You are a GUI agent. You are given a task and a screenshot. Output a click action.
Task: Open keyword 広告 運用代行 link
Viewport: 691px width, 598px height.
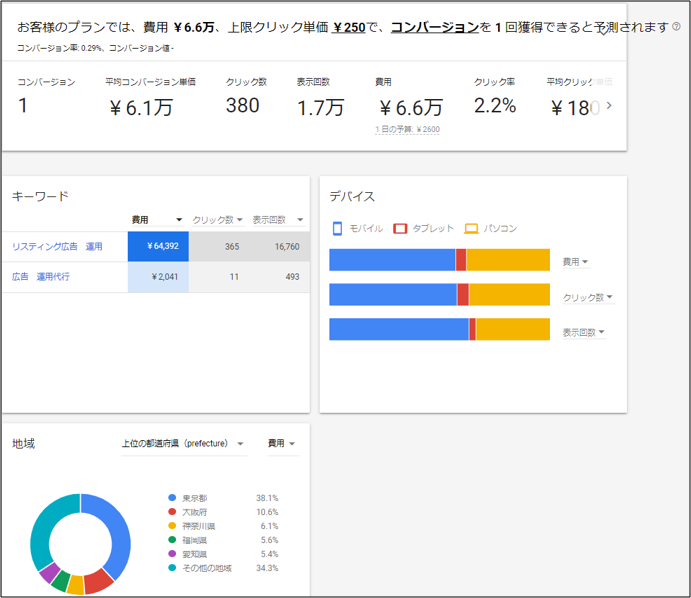pos(41,277)
